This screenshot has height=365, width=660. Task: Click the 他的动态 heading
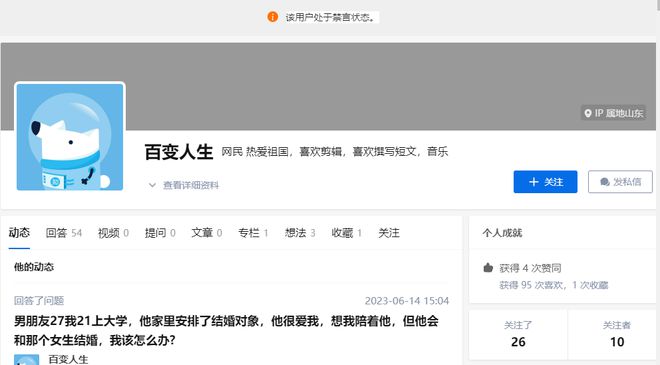[34, 267]
